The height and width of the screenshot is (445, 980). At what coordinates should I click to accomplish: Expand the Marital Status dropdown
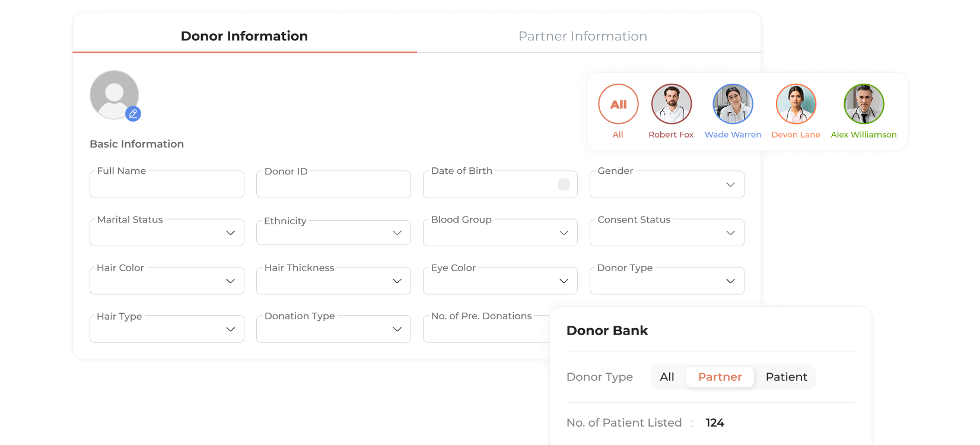pos(167,233)
